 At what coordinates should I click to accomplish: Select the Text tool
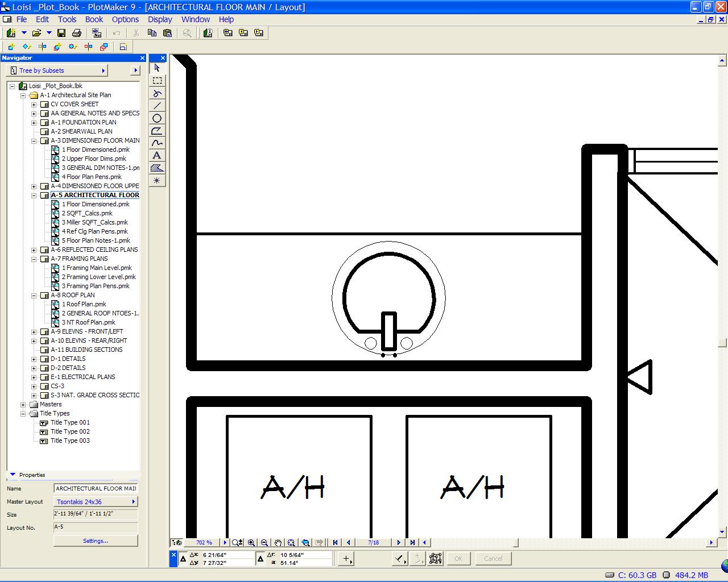point(157,155)
